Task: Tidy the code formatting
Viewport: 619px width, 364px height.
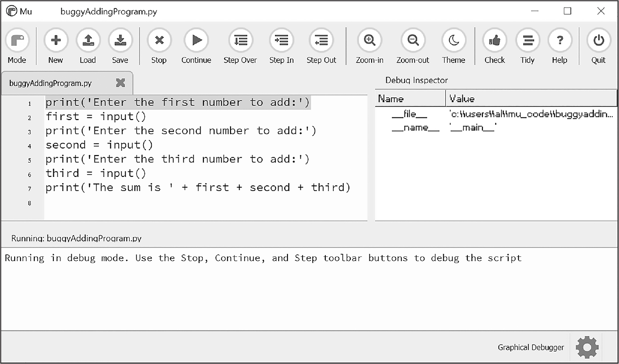Action: pyautogui.click(x=527, y=46)
